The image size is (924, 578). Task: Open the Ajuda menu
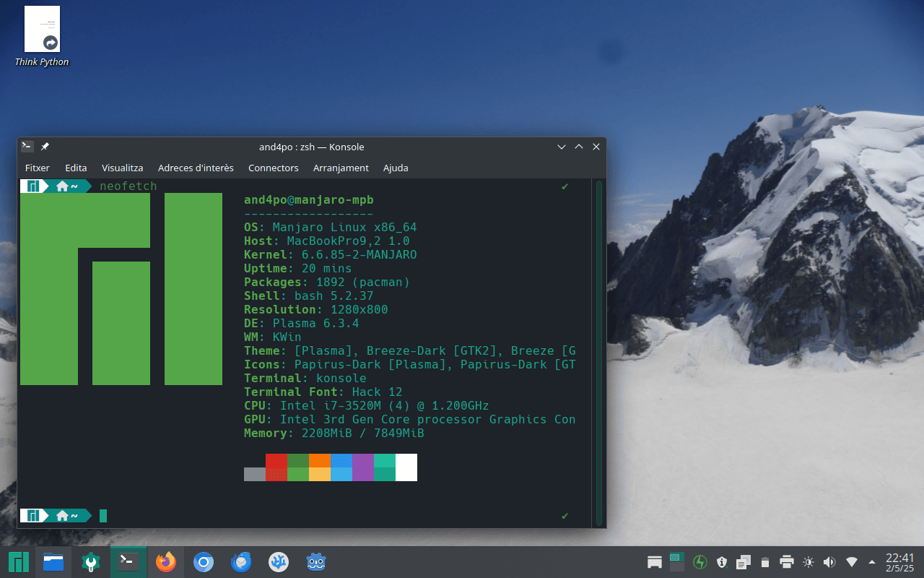pos(396,168)
